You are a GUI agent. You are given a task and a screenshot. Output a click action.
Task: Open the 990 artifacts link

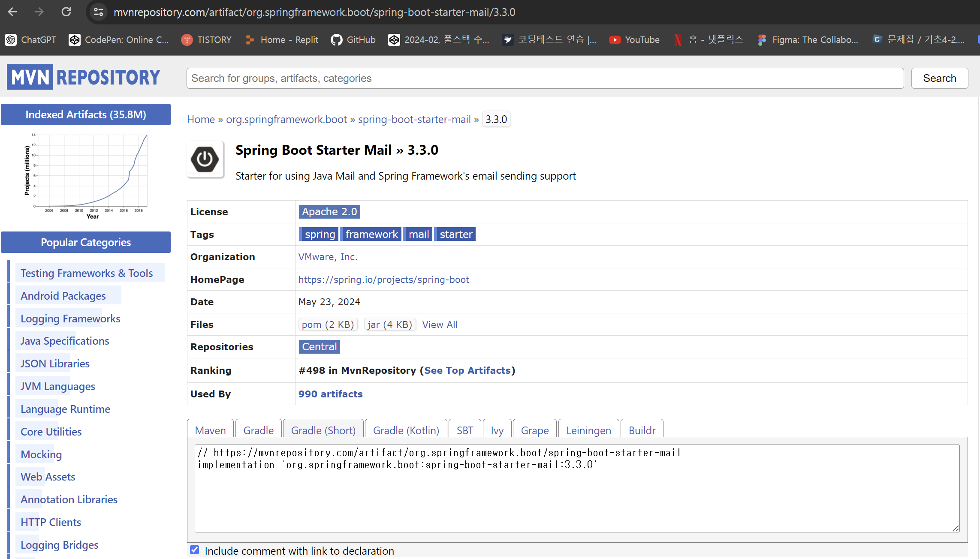pyautogui.click(x=330, y=394)
